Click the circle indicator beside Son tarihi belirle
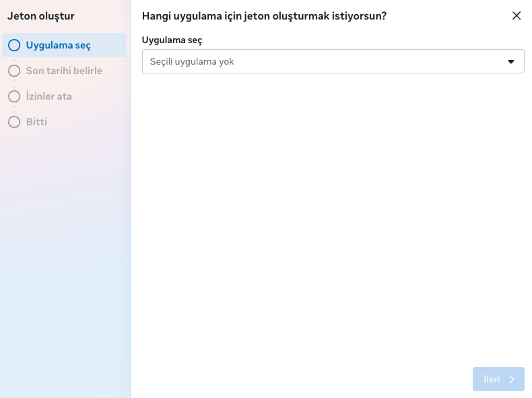The image size is (532, 398). [14, 71]
